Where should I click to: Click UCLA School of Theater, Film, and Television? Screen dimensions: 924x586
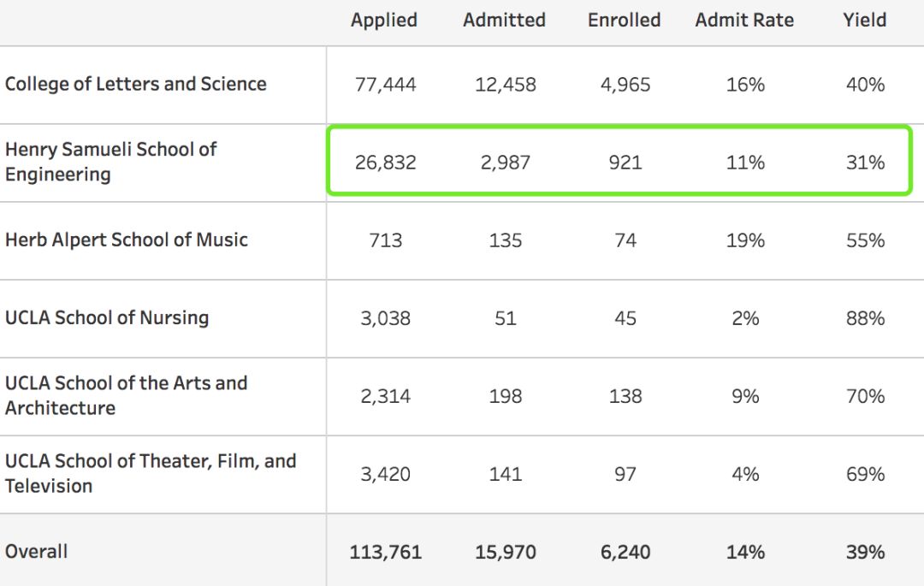151,473
